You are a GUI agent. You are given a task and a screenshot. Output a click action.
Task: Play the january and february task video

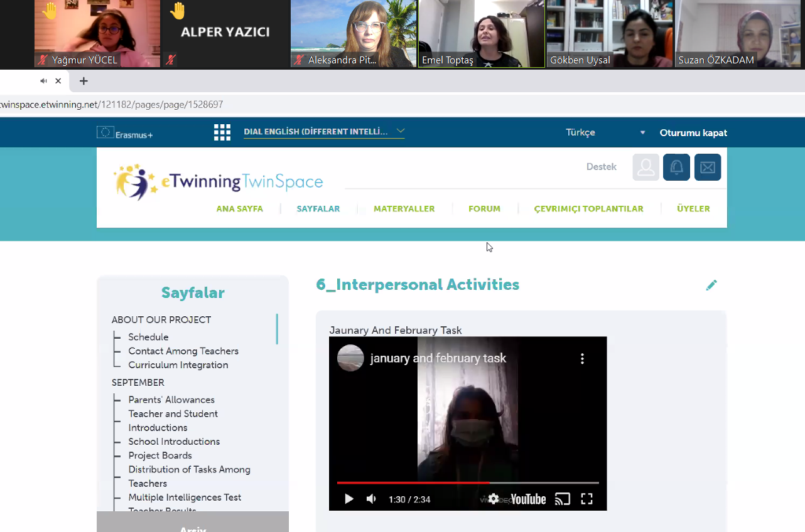(348, 499)
